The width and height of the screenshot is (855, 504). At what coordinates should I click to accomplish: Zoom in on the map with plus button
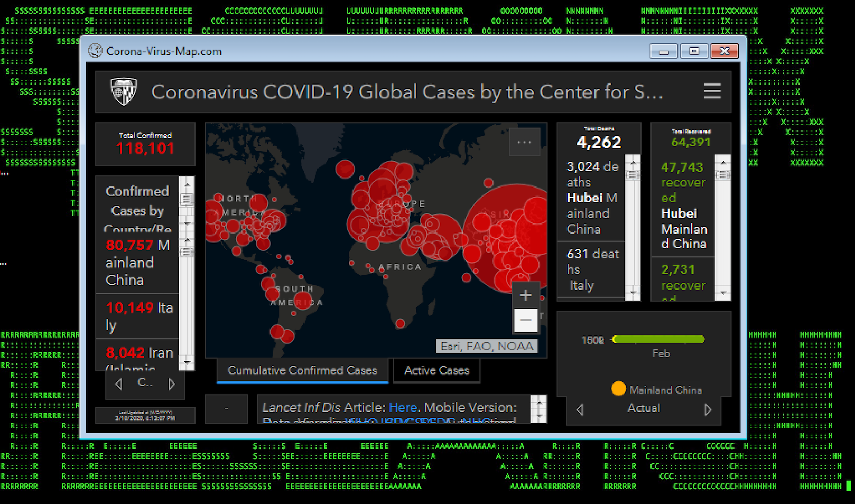(x=525, y=295)
